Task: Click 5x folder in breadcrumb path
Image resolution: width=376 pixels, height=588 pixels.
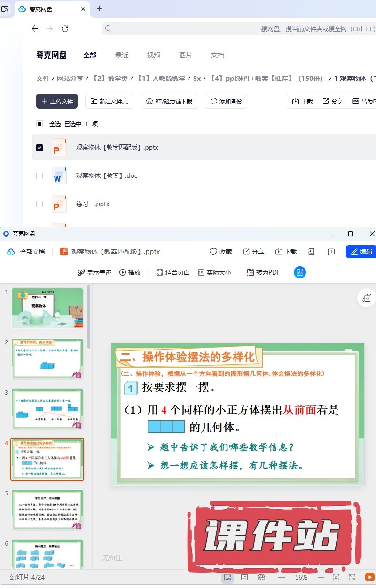Action: pyautogui.click(x=197, y=79)
